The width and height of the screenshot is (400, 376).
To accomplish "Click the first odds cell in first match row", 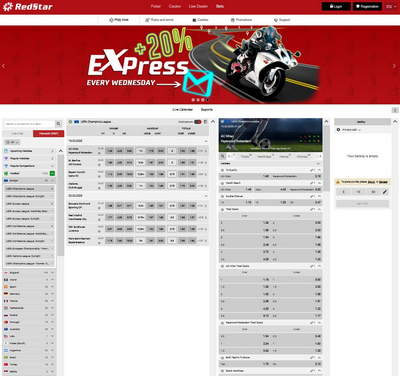I will pos(109,151).
